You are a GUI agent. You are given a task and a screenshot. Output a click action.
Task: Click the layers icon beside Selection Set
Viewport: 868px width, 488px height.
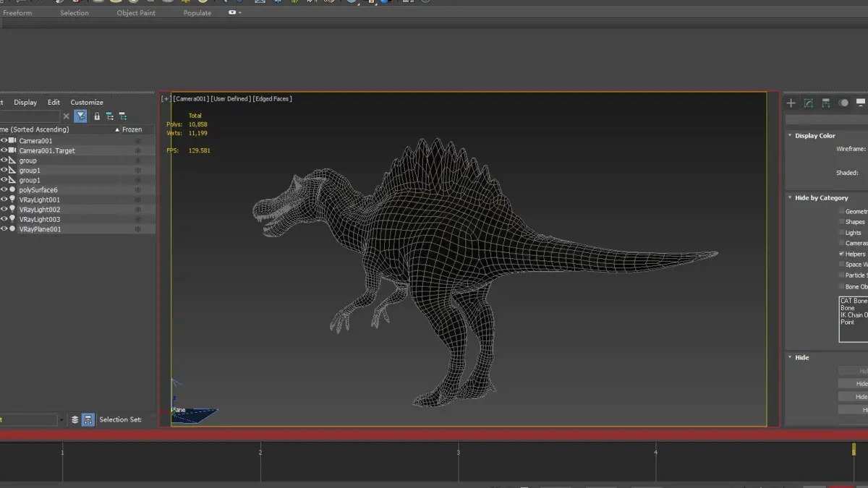tap(75, 419)
